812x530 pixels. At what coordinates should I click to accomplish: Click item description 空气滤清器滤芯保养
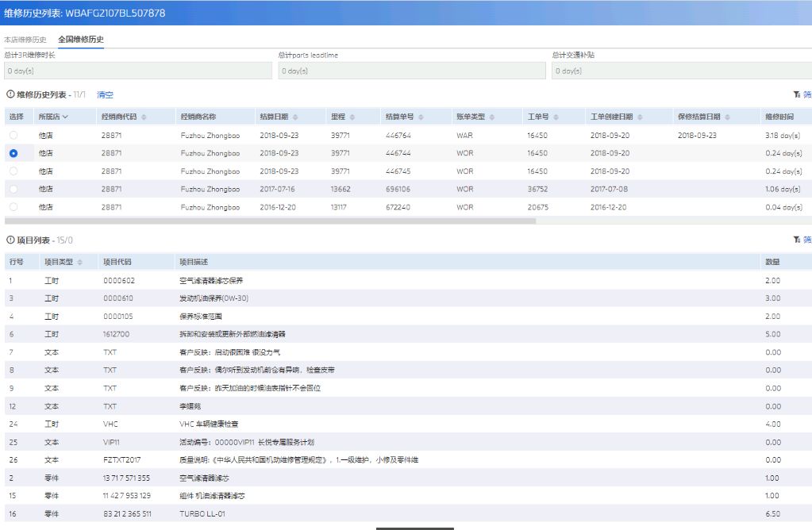pos(211,281)
